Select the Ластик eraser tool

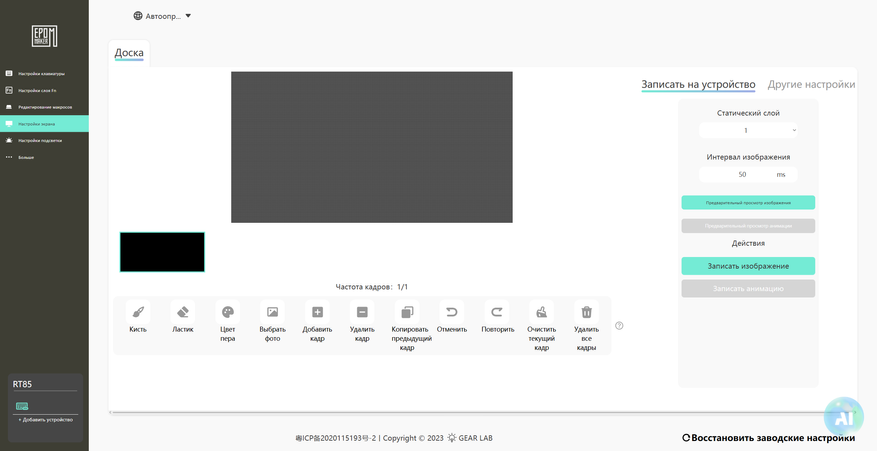pos(183,312)
